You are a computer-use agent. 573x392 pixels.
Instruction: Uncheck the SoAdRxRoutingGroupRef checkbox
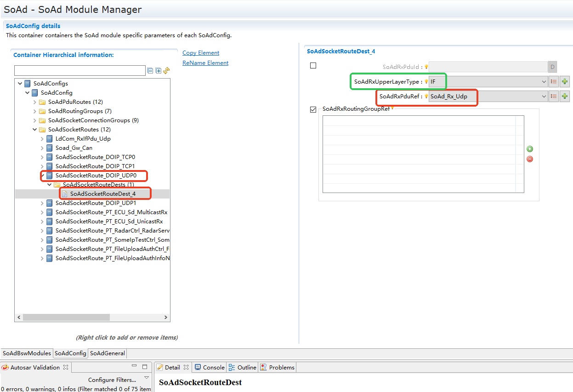pyautogui.click(x=313, y=109)
